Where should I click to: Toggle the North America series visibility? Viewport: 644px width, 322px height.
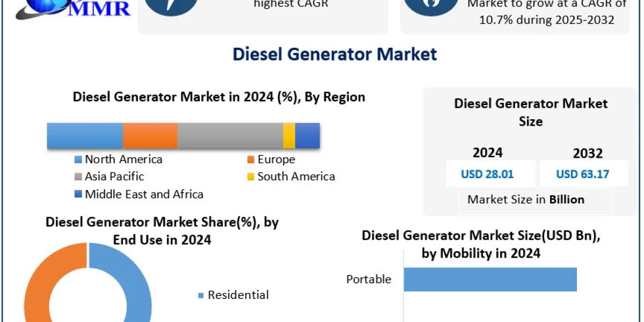pos(119,159)
